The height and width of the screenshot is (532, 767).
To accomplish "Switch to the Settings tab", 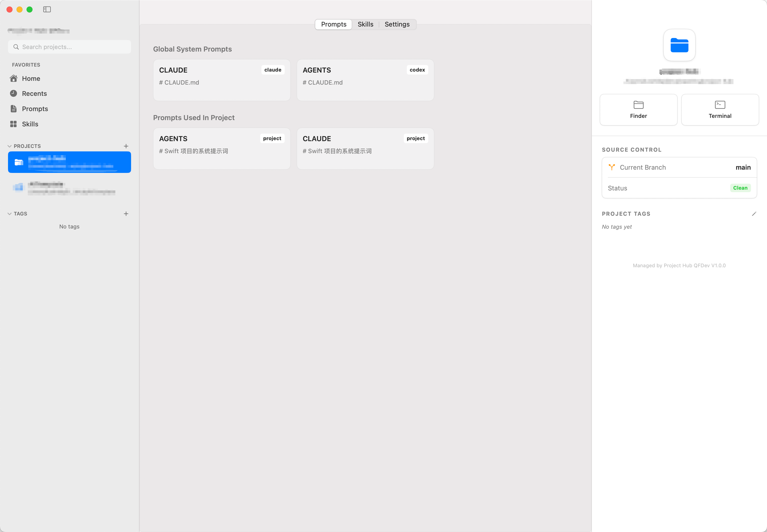I will (397, 24).
